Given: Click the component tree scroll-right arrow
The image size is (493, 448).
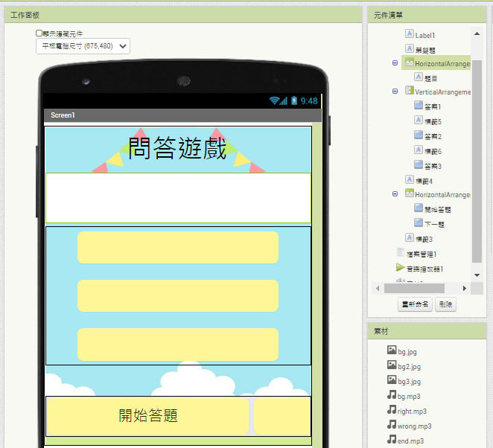Looking at the screenshot, I should [x=465, y=288].
